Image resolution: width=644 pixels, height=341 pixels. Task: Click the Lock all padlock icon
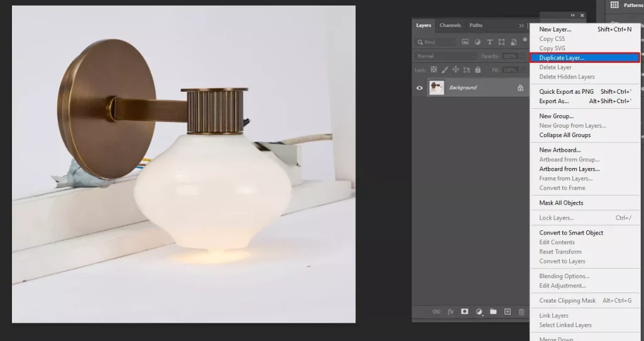[478, 70]
